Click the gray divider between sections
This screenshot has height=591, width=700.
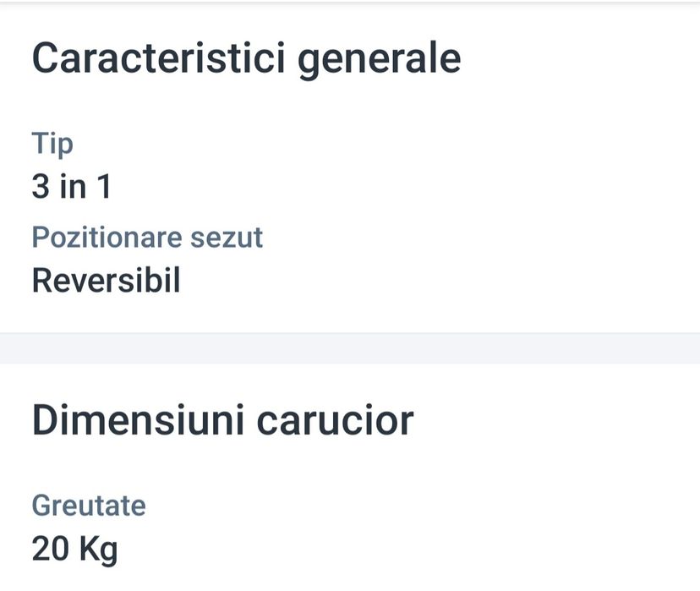point(350,348)
